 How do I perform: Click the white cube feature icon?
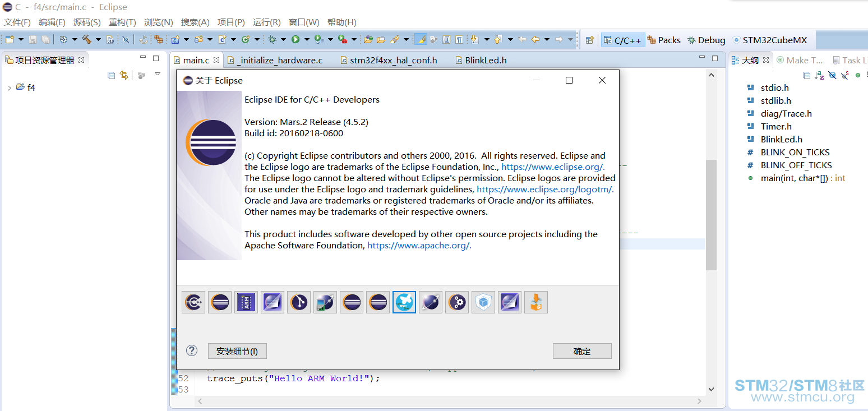click(483, 302)
